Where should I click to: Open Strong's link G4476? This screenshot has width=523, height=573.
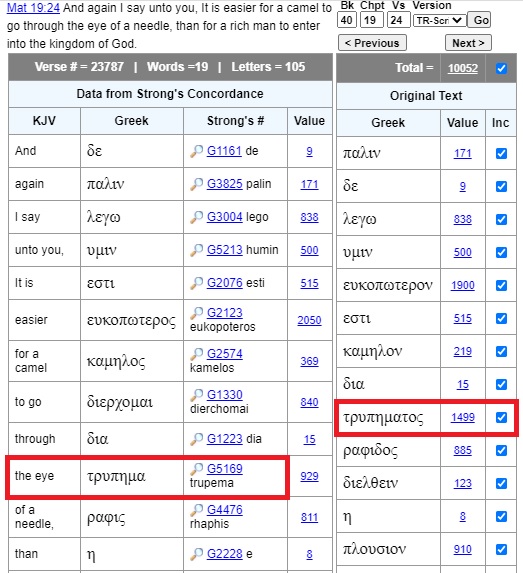(x=224, y=509)
